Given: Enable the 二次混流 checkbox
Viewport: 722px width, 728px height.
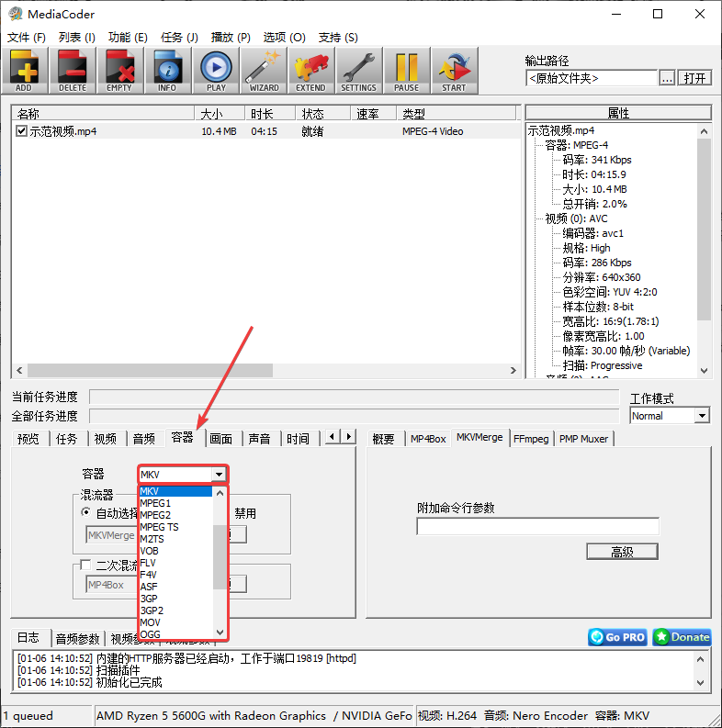Looking at the screenshot, I should pos(86,565).
